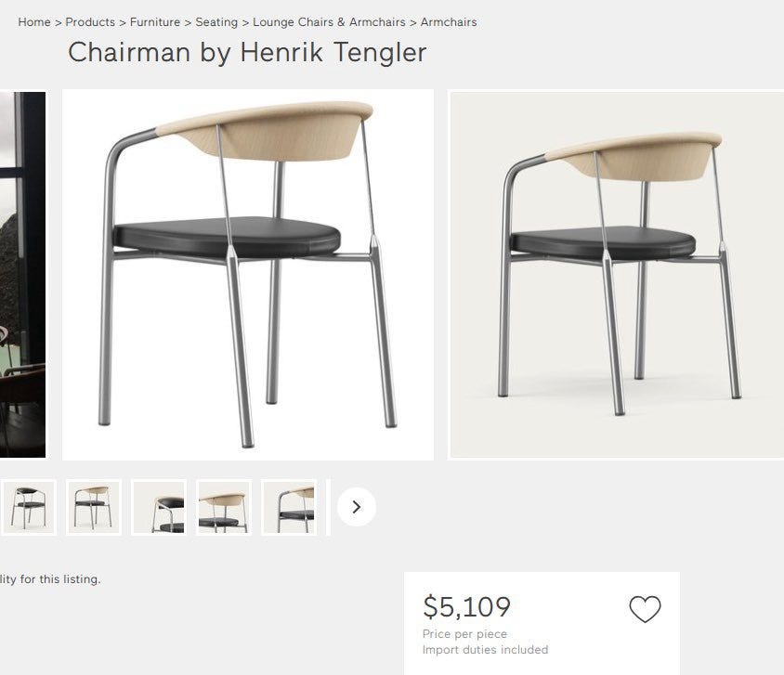Click the Chairman by Henrik Tengler title

click(247, 52)
